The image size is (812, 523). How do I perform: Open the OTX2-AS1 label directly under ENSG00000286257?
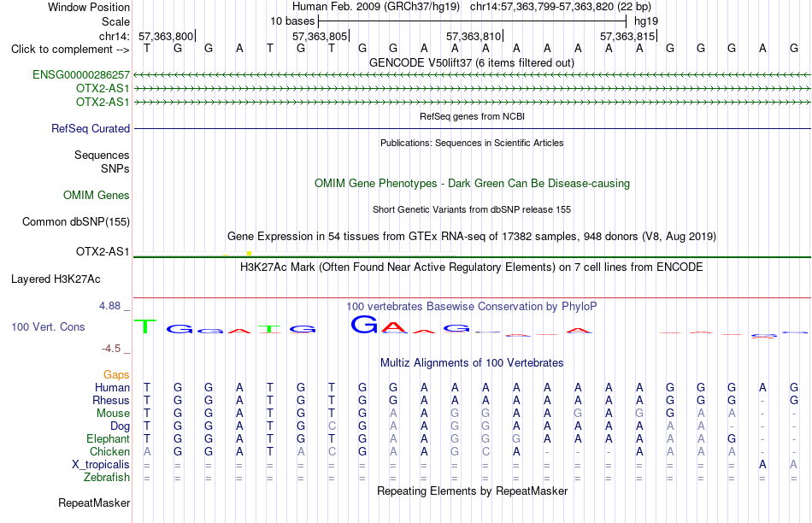click(103, 88)
